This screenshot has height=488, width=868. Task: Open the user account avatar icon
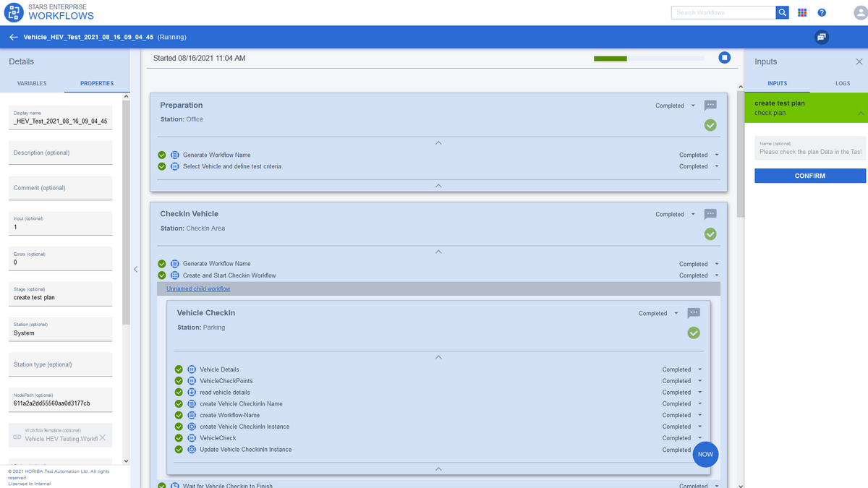860,12
